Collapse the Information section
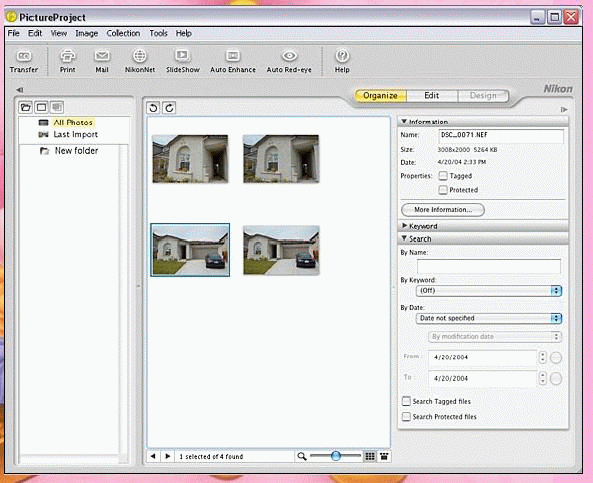593x483 pixels. tap(404, 121)
